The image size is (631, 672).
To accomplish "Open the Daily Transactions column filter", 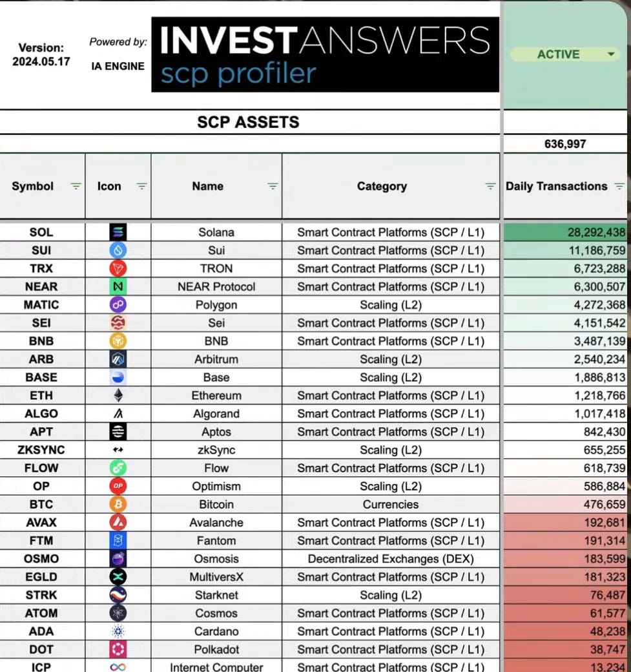I will tap(619, 186).
